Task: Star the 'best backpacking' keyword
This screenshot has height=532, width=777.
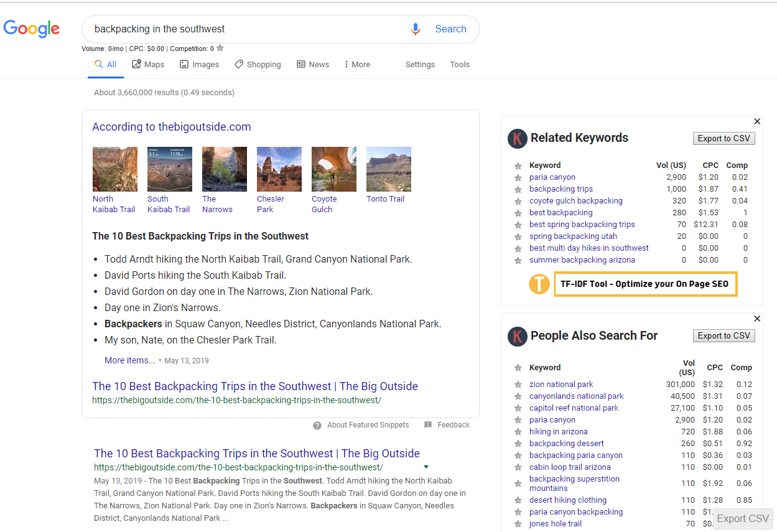Action: click(x=518, y=213)
